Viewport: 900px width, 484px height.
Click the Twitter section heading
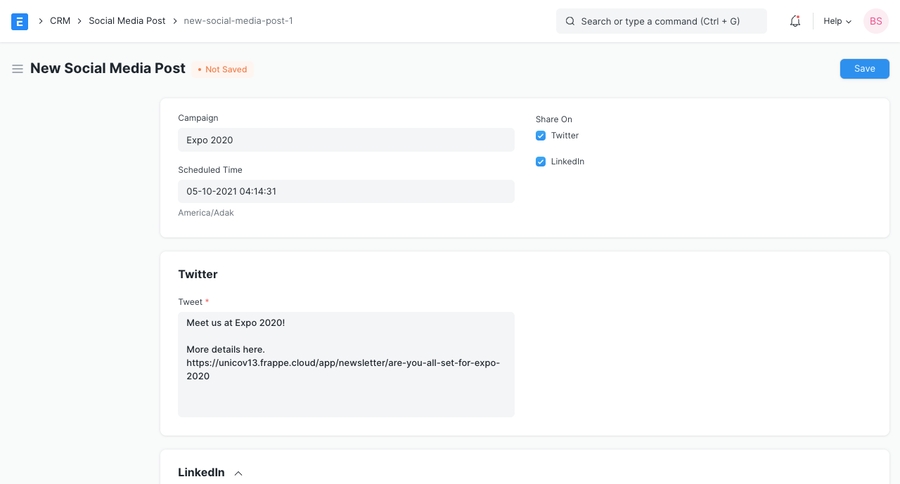coord(198,274)
